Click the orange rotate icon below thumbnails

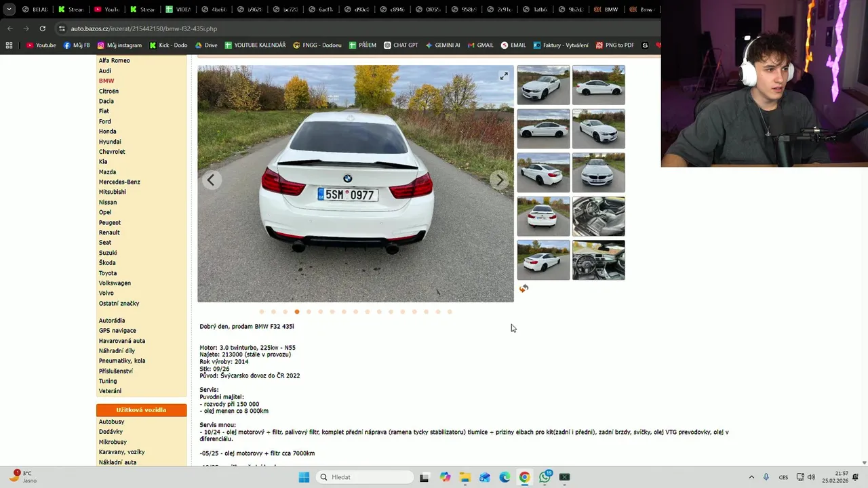[x=524, y=289]
